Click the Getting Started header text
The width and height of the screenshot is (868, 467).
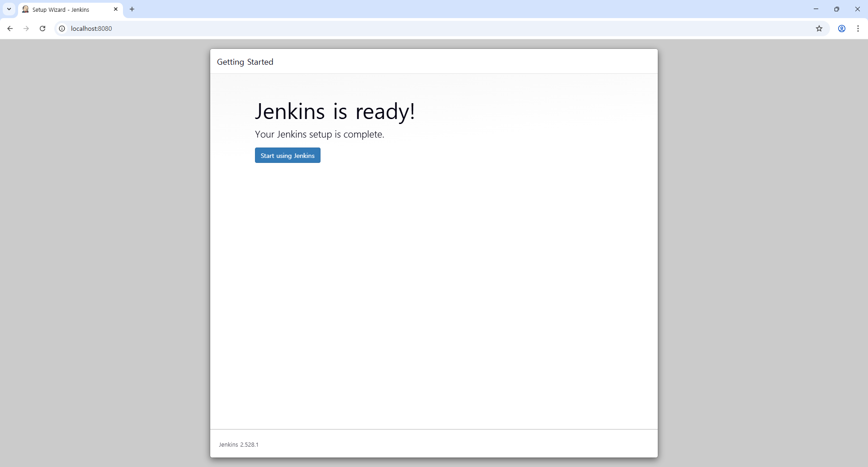click(245, 62)
